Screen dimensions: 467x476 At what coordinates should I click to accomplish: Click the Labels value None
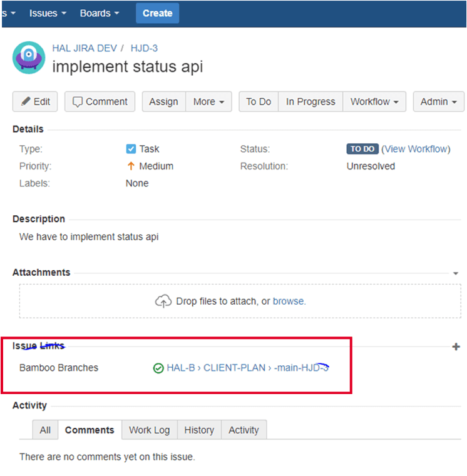click(x=137, y=183)
